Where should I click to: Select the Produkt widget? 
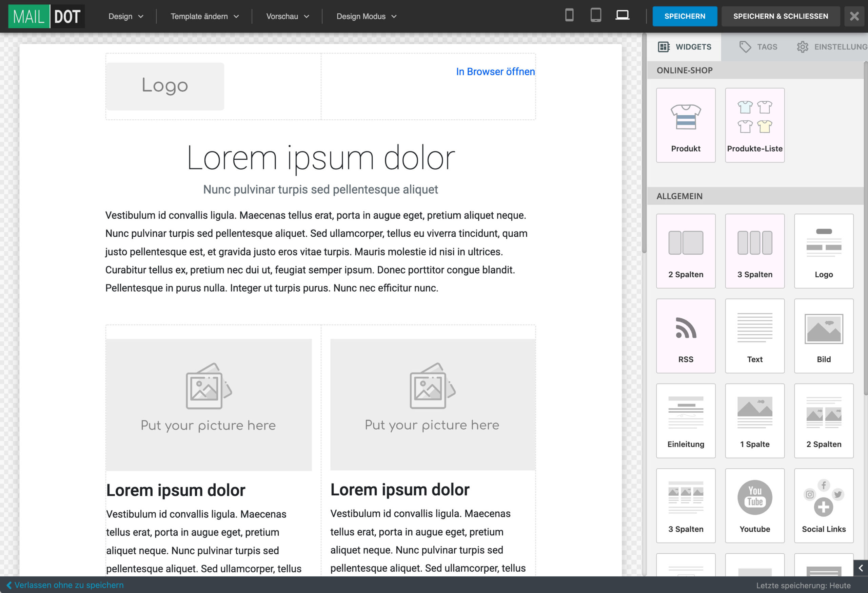[685, 125]
